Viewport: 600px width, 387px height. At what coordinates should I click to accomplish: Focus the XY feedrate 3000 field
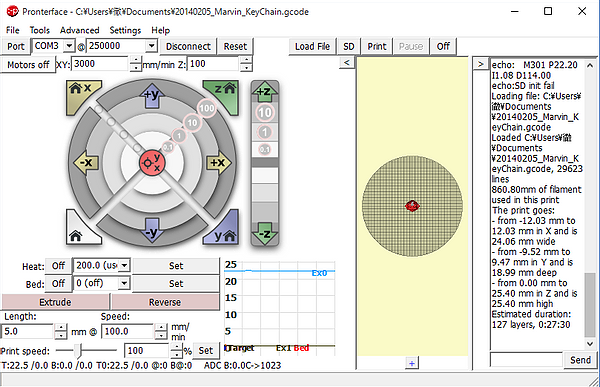coord(101,64)
